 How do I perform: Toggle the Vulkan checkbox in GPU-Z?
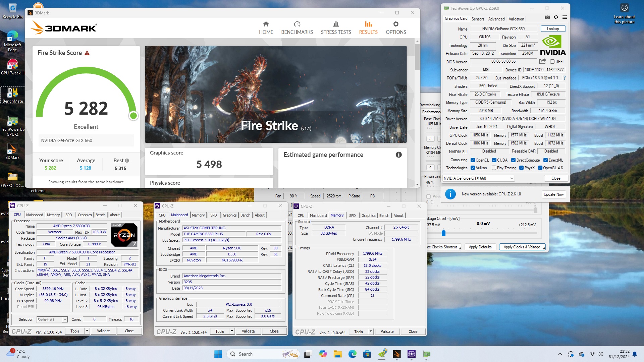pyautogui.click(x=473, y=168)
